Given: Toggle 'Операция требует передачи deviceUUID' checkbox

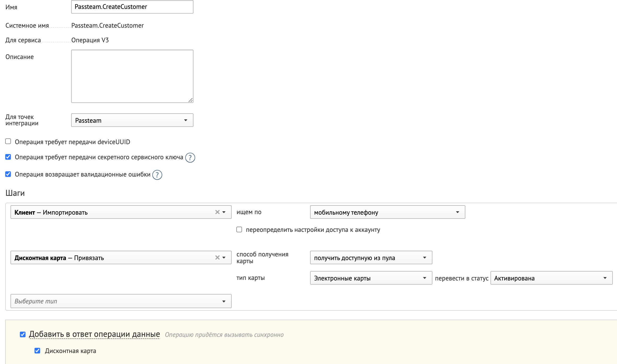Looking at the screenshot, I should (x=8, y=141).
